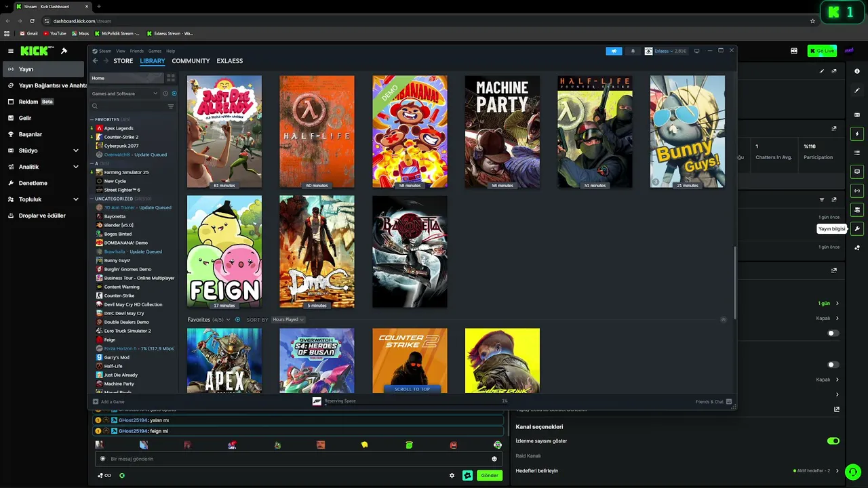The height and width of the screenshot is (488, 868).
Task: Click Gmail bookmark in bookmarks bar
Action: tap(29, 33)
